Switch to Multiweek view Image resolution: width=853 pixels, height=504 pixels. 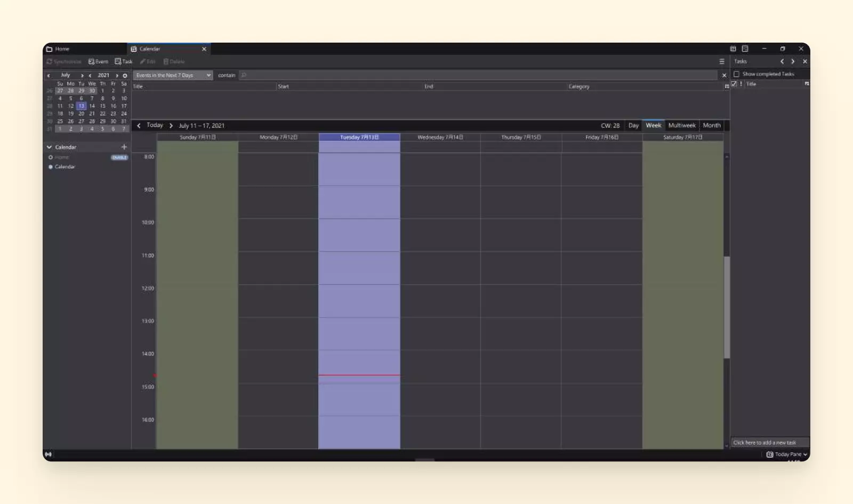[682, 126]
